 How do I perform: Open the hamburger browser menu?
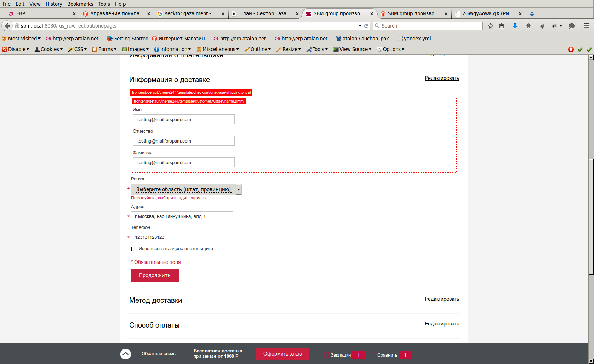pos(587,26)
